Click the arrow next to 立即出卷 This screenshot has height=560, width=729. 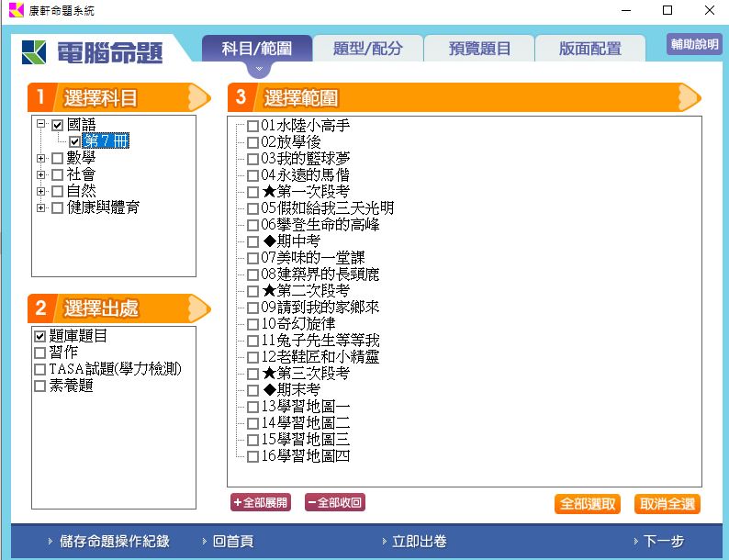383,542
